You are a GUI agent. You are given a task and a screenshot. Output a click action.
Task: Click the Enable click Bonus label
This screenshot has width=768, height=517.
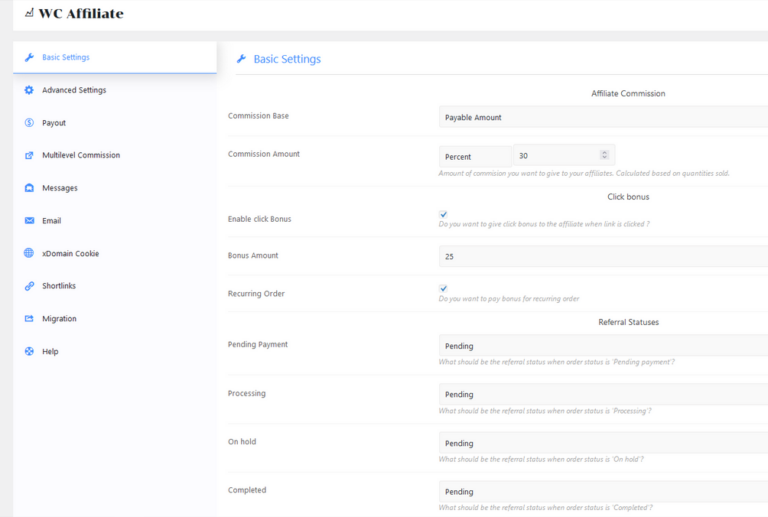coord(260,219)
